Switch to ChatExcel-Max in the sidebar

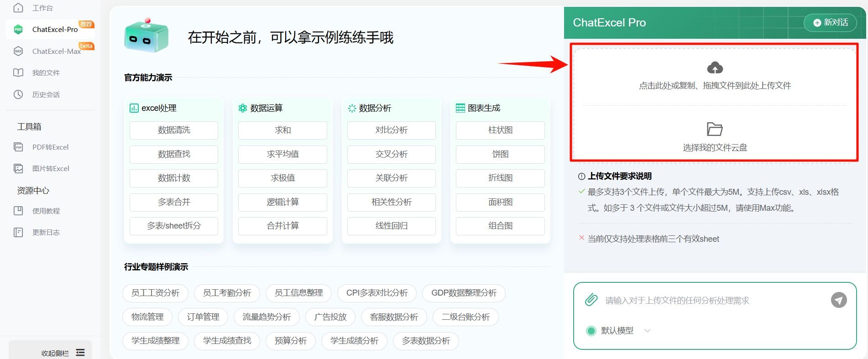56,51
